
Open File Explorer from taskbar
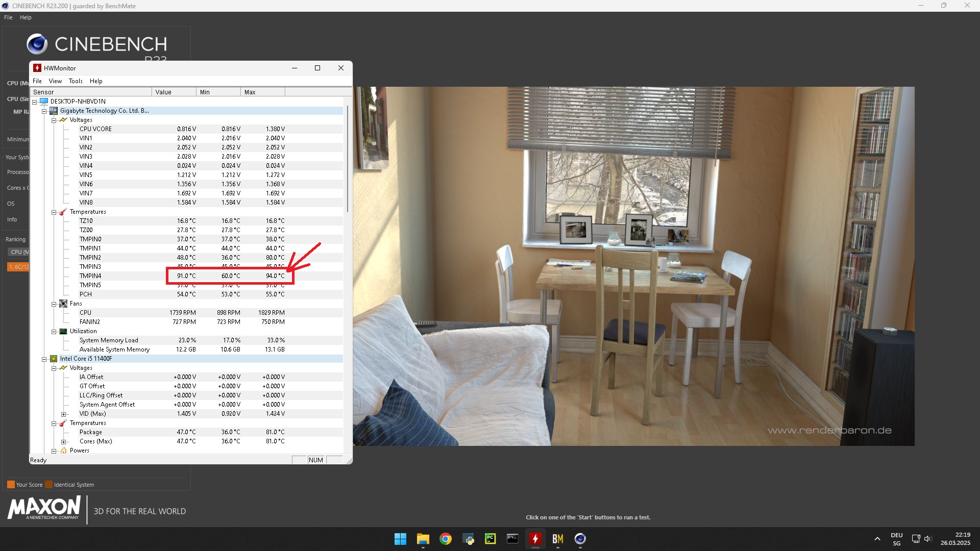tap(423, 539)
